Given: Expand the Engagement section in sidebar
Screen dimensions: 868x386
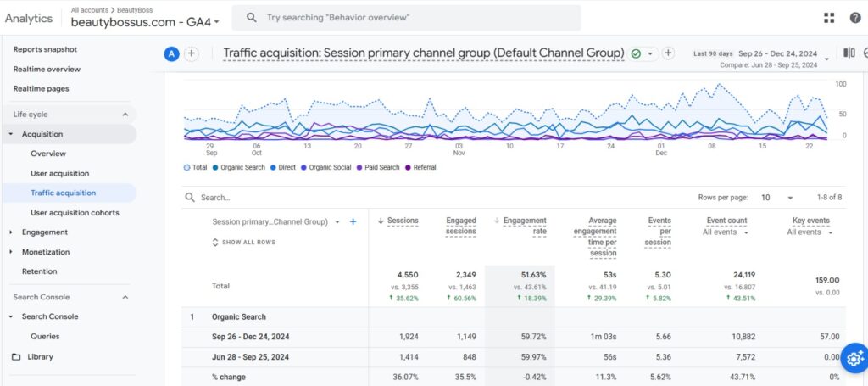Looking at the screenshot, I should pyautogui.click(x=11, y=232).
